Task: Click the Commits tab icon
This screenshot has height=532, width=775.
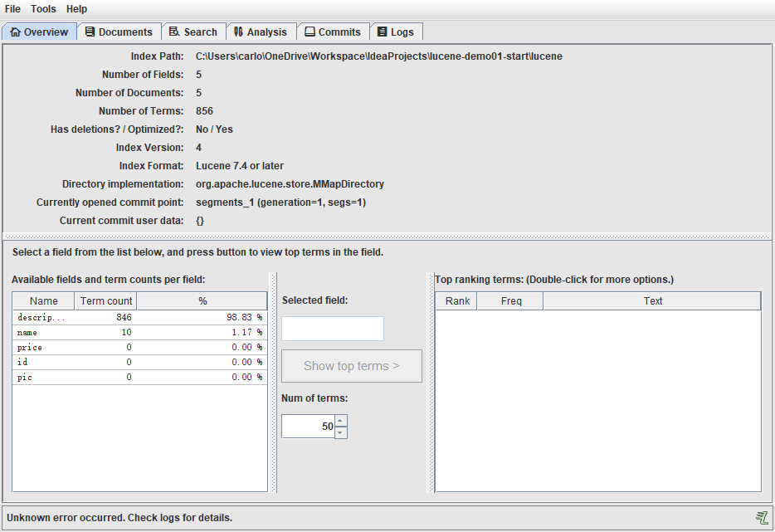Action: (x=310, y=32)
